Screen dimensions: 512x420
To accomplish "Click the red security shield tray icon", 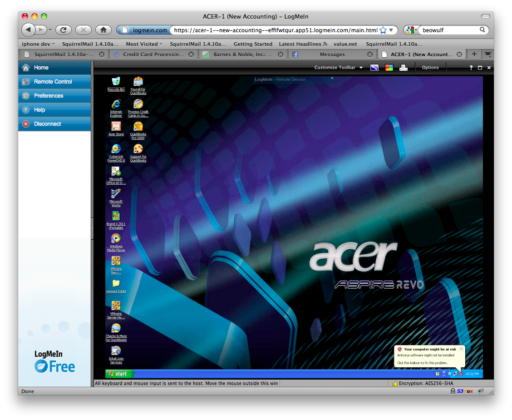I will pos(461,374).
